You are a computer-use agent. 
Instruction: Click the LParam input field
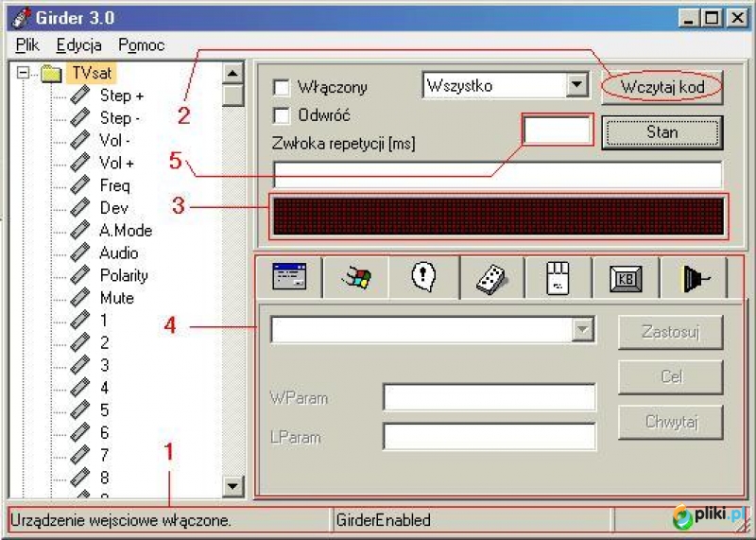[x=489, y=437]
